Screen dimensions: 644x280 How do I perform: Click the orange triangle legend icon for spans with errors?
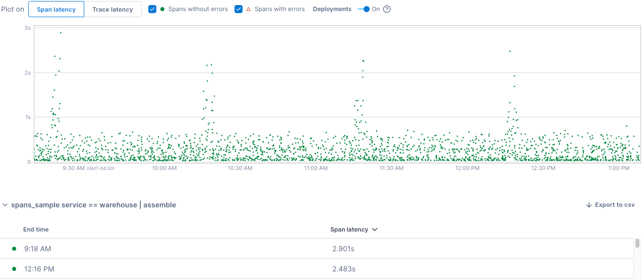pos(248,9)
